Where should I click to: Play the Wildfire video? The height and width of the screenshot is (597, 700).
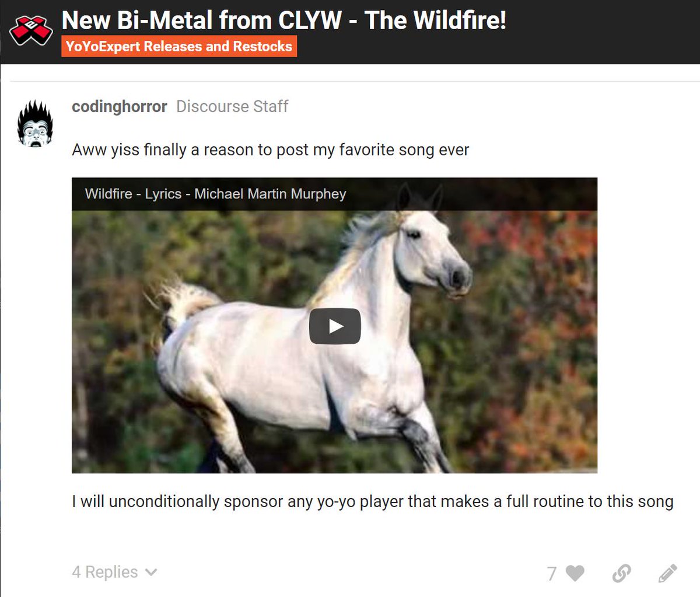pyautogui.click(x=335, y=326)
